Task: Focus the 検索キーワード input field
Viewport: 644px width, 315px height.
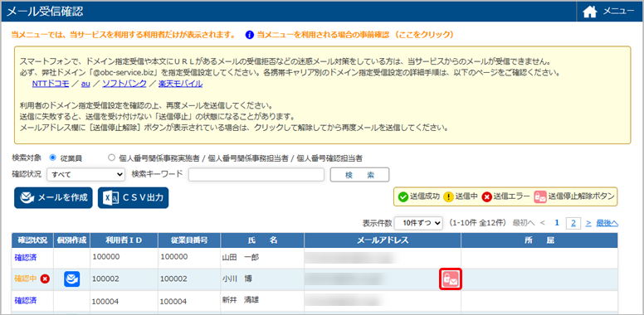Action: 256,174
